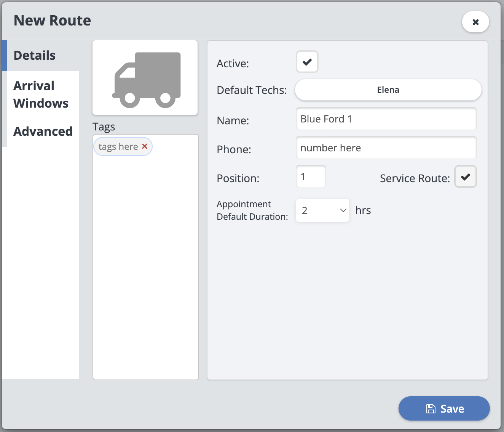
Task: Open Default Techs selector showing Elena
Action: pos(388,90)
